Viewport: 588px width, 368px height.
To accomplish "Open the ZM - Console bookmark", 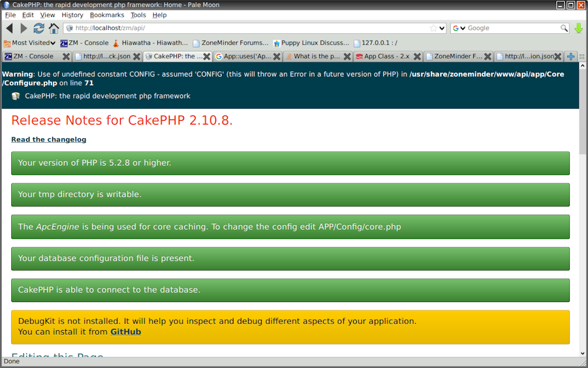I will 84,42.
